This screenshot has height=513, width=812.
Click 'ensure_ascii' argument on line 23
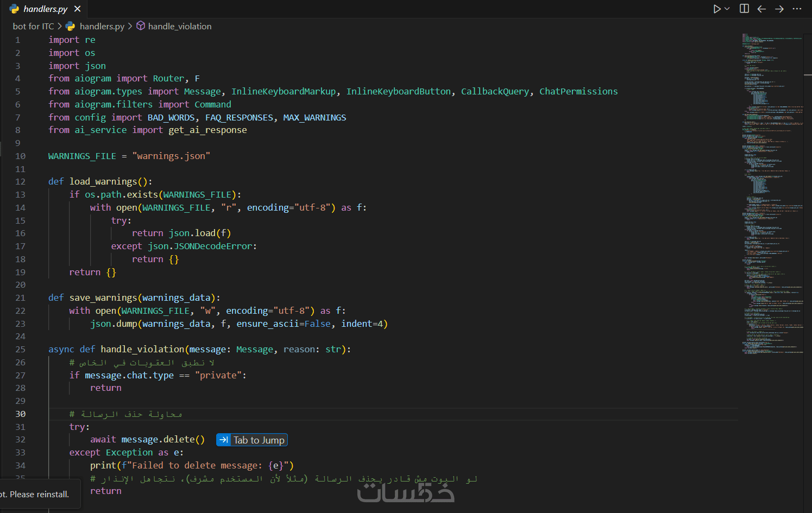[x=268, y=324]
